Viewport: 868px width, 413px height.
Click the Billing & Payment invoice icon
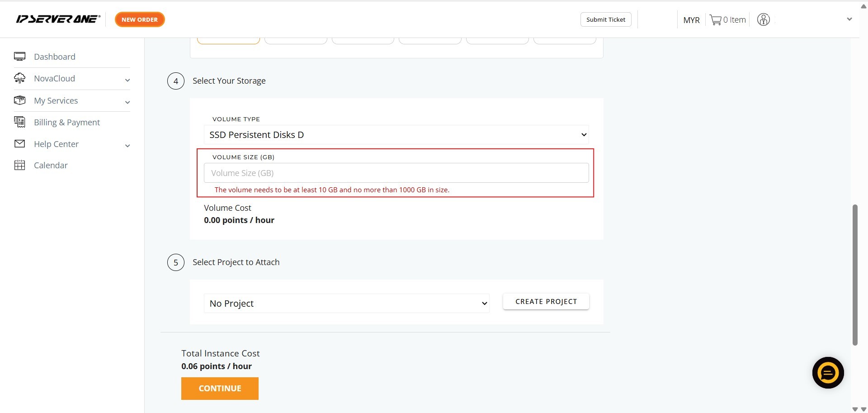(x=19, y=122)
